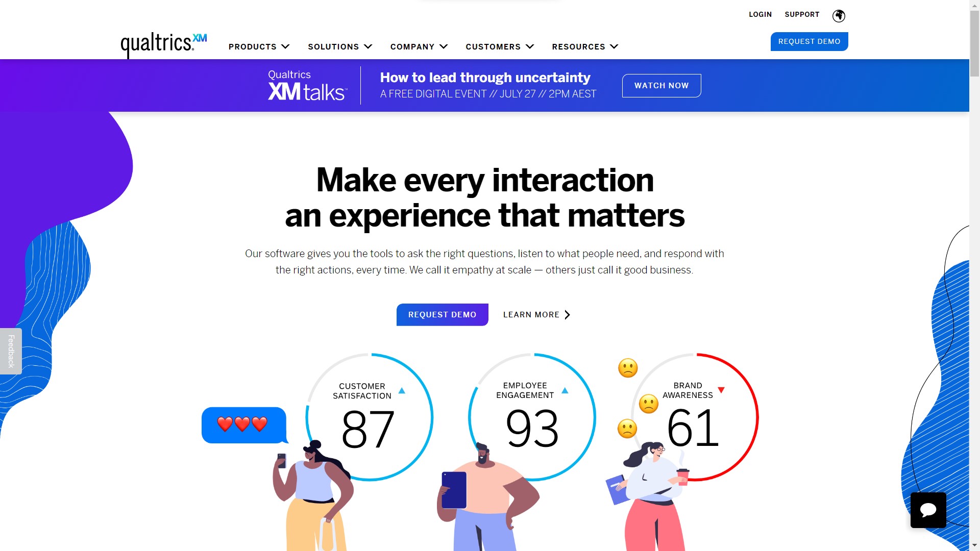This screenshot has width=980, height=551.
Task: Click the Qualtrics XM logo icon
Action: tap(163, 45)
